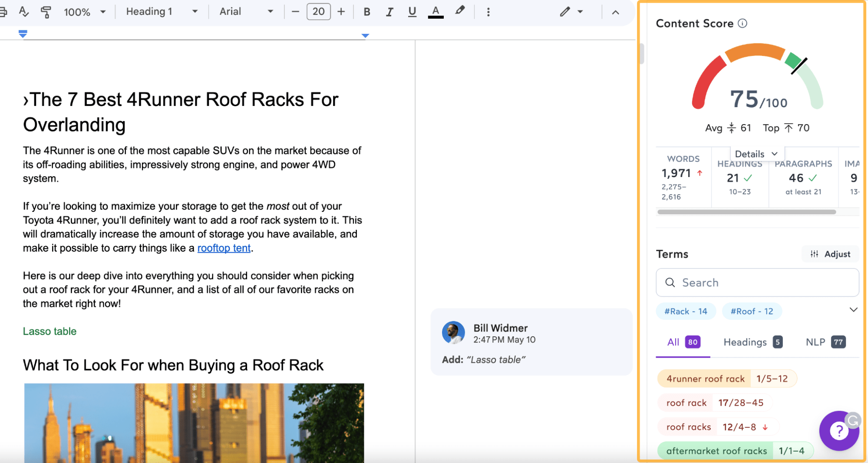The width and height of the screenshot is (868, 463).
Task: Toggle underline formatting
Action: click(x=412, y=12)
